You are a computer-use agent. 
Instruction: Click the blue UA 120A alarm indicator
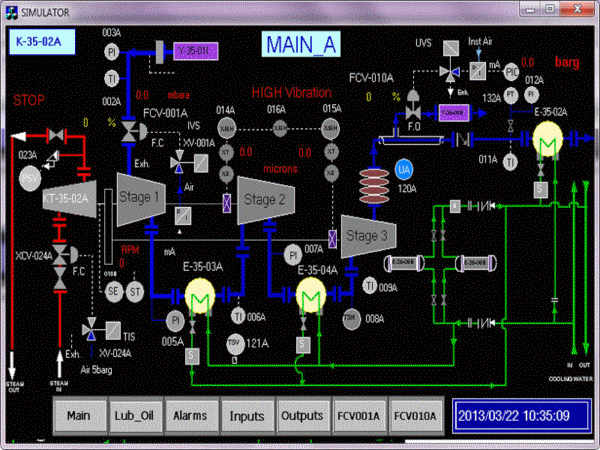click(x=404, y=170)
